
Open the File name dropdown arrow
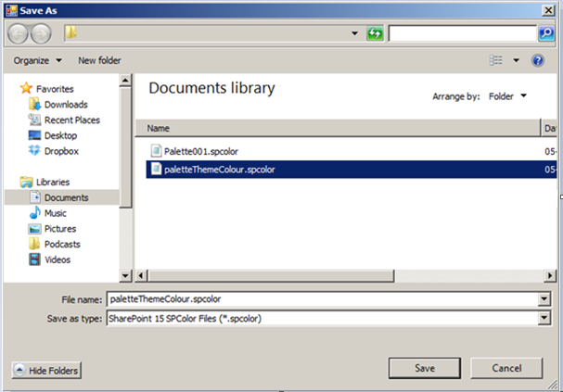coord(544,298)
